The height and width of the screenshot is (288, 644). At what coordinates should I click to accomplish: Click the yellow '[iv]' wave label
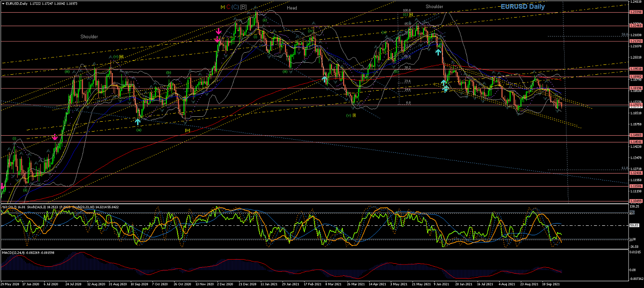(x=187, y=130)
